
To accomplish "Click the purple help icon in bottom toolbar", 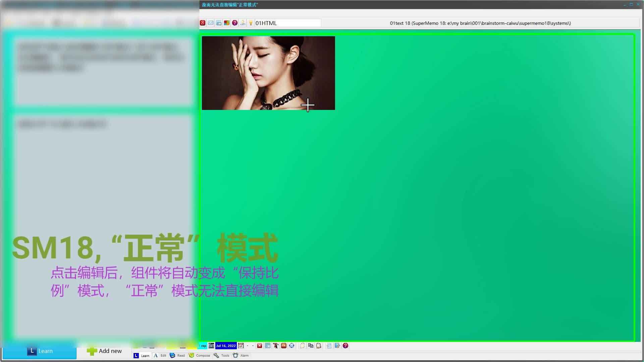I will coord(345,346).
